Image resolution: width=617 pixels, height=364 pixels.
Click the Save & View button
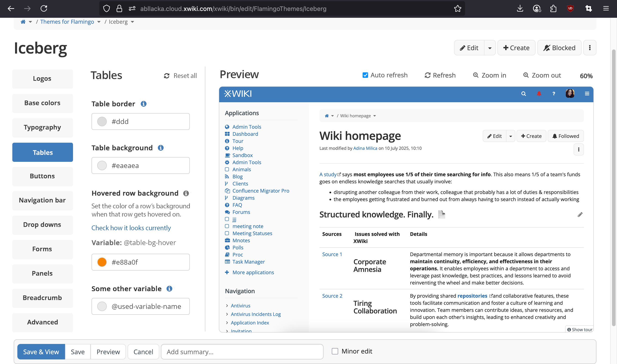pyautogui.click(x=41, y=352)
